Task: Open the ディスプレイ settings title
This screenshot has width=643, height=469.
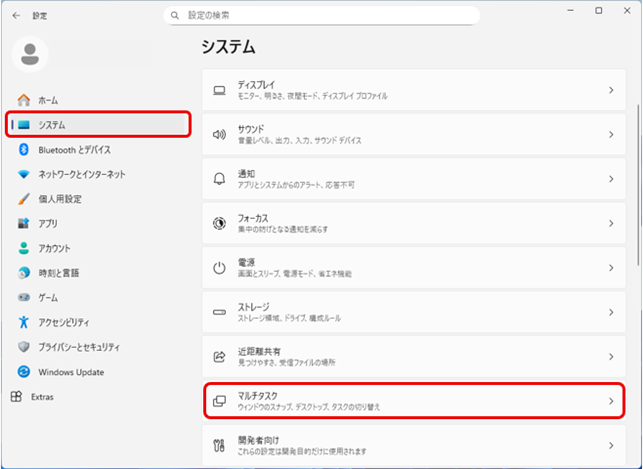Action: [256, 85]
